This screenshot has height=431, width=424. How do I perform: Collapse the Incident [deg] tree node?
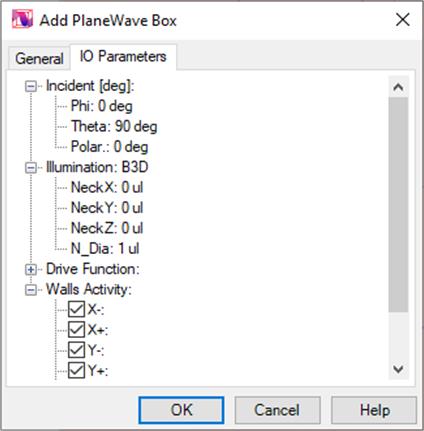point(31,87)
